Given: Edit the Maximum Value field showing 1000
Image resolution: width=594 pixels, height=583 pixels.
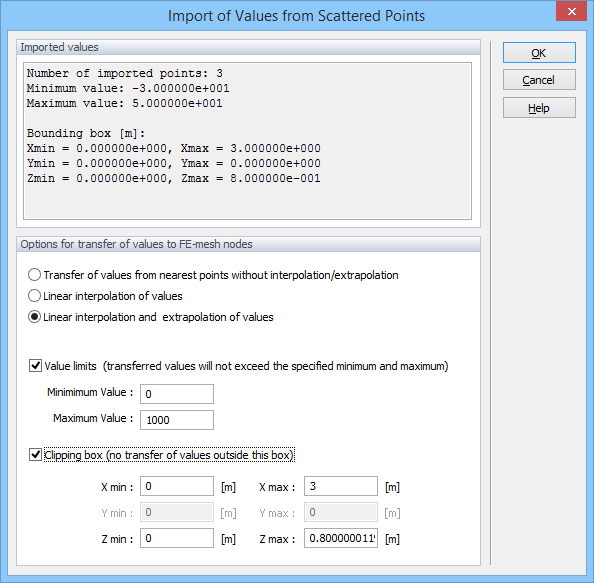Looking at the screenshot, I should click(x=177, y=420).
